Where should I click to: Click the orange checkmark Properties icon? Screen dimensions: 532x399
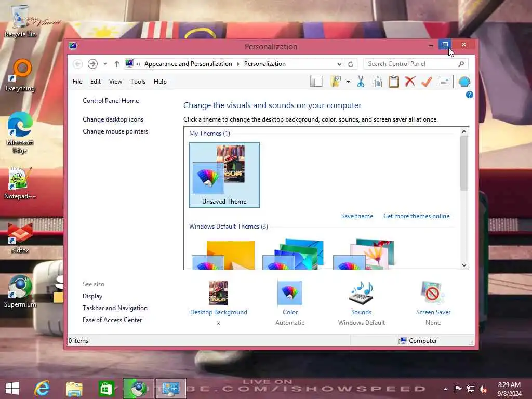click(x=427, y=82)
